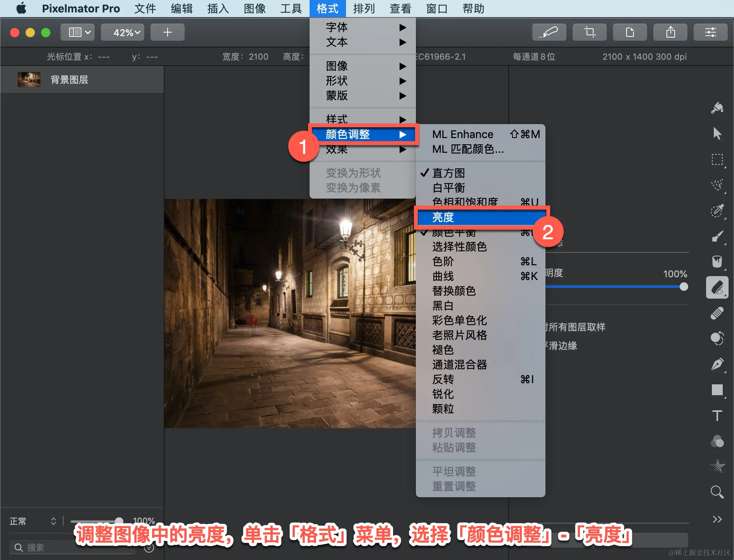Expand the 蒙版 submenu
This screenshot has height=560, width=734.
coord(363,95)
